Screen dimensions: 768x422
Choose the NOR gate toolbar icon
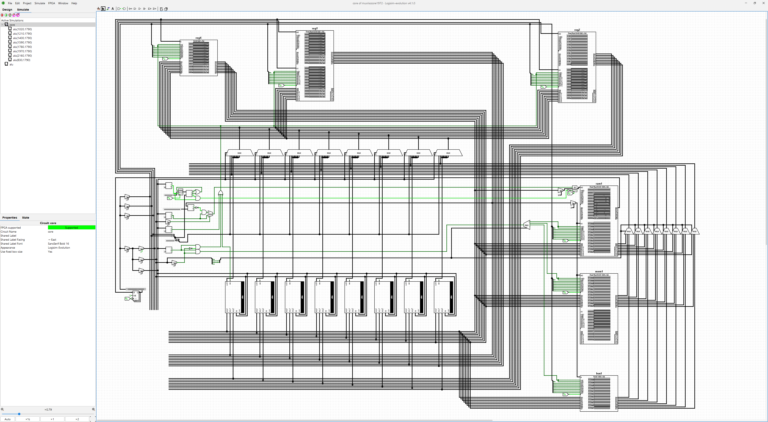(x=154, y=9)
